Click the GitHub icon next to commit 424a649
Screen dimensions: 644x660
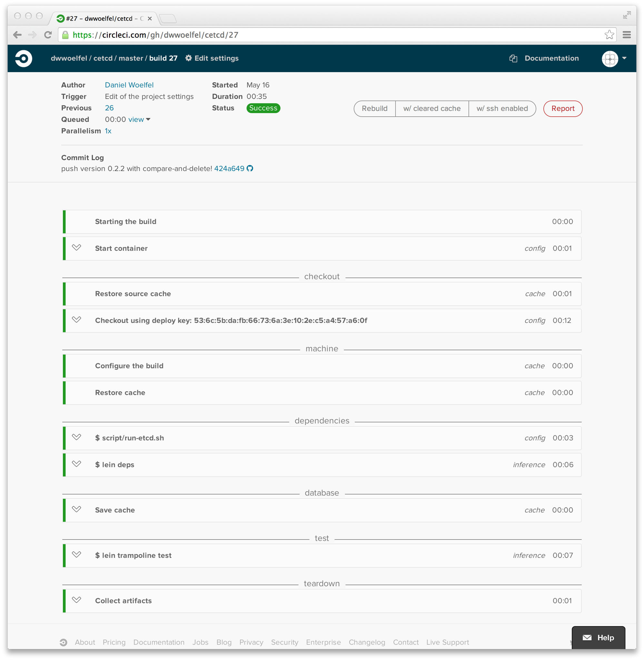click(250, 168)
